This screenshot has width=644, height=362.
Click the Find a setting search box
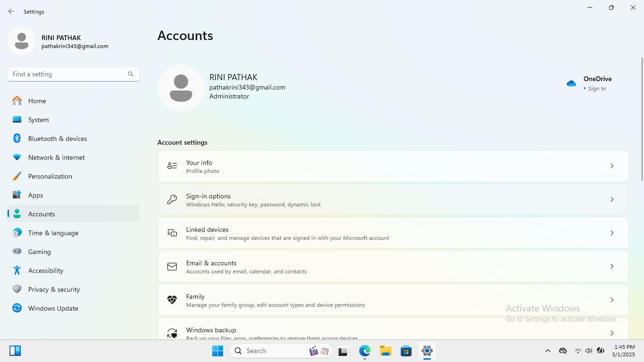(x=74, y=74)
